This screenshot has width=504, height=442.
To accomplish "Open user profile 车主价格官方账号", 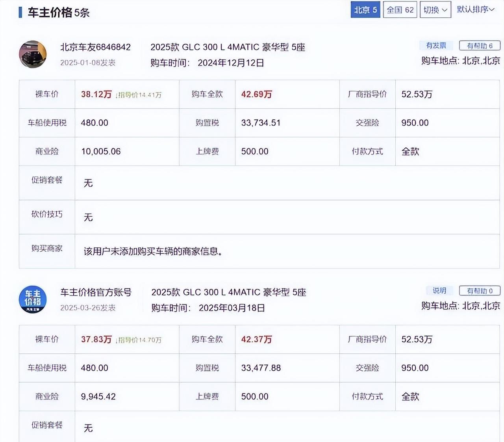I will [x=96, y=292].
